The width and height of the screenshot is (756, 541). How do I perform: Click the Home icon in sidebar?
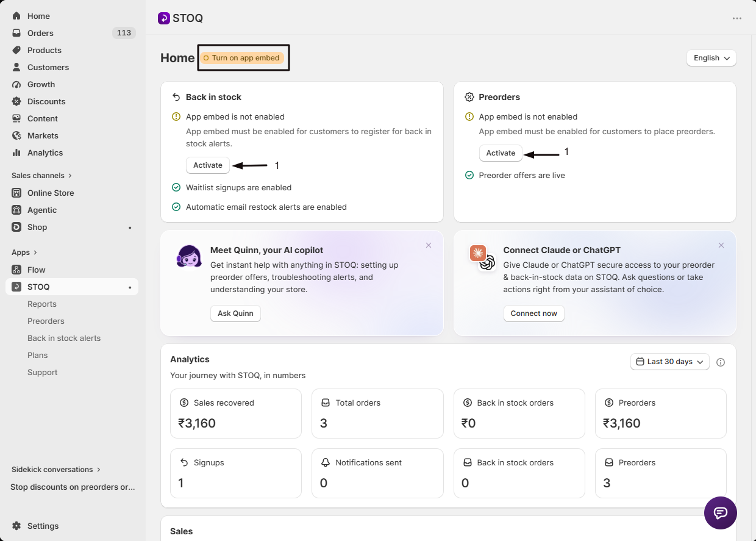[16, 16]
